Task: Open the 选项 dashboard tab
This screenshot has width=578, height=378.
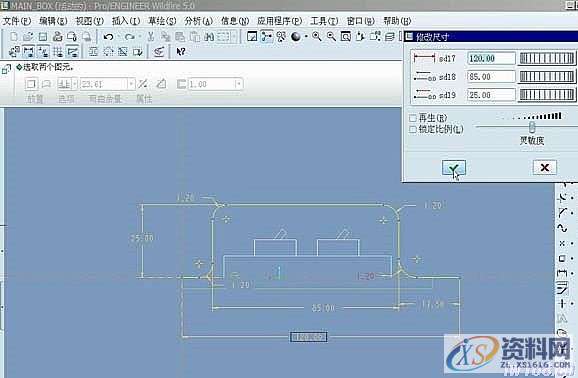Action: coord(66,99)
